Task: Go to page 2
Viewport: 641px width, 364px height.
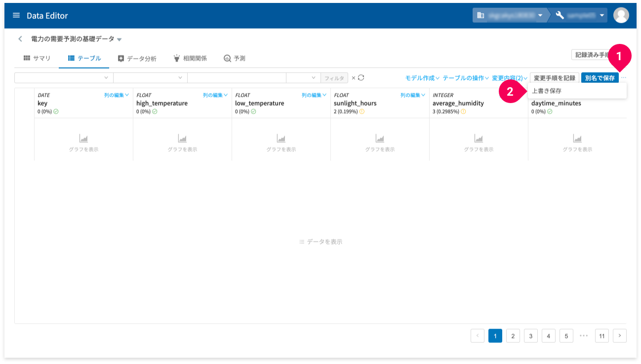Action: click(513, 336)
